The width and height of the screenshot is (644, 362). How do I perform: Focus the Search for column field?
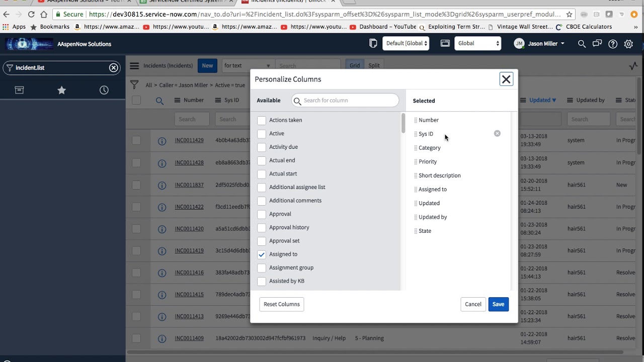[x=345, y=101]
